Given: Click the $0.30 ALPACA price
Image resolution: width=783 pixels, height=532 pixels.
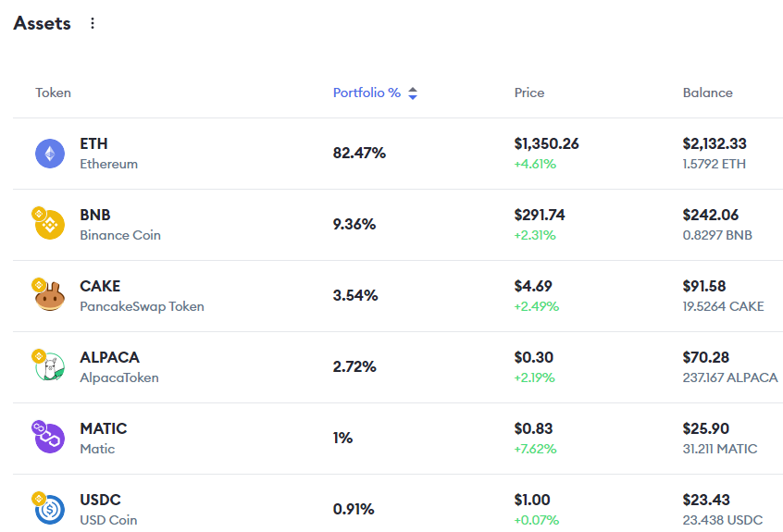Looking at the screenshot, I should 534,357.
